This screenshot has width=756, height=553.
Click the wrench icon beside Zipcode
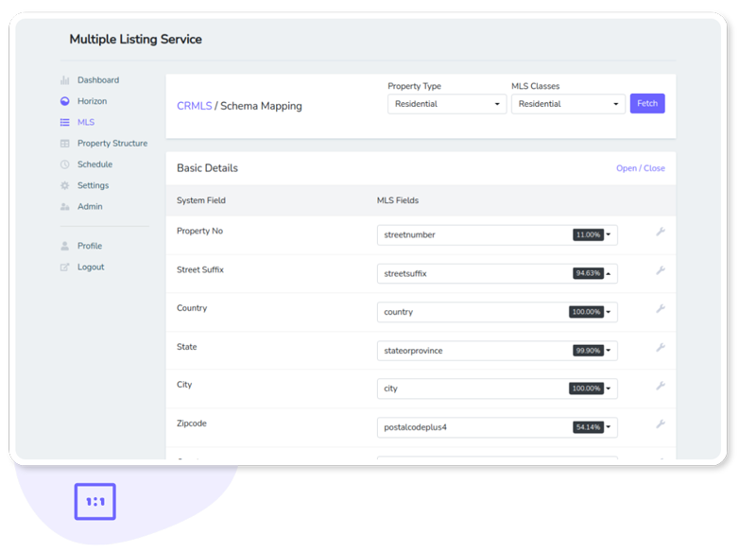[x=661, y=423]
